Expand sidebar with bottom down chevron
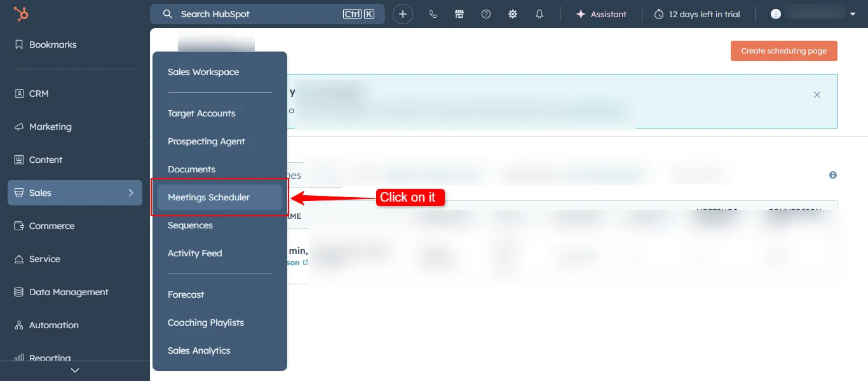 (x=75, y=370)
